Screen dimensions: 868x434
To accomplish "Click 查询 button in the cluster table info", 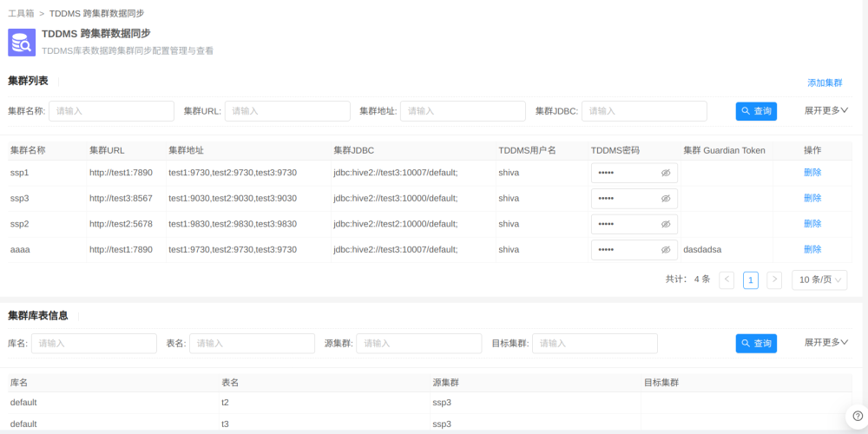I will tap(756, 343).
